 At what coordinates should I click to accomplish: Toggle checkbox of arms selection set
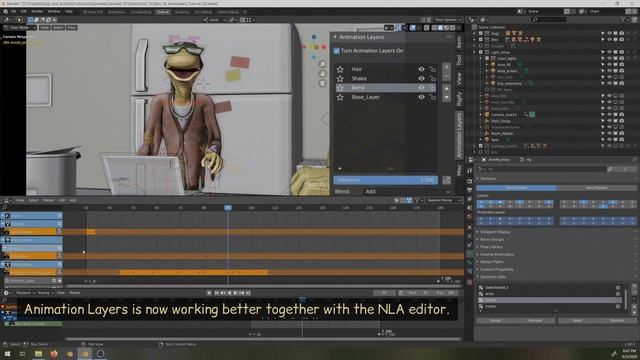click(x=618, y=294)
